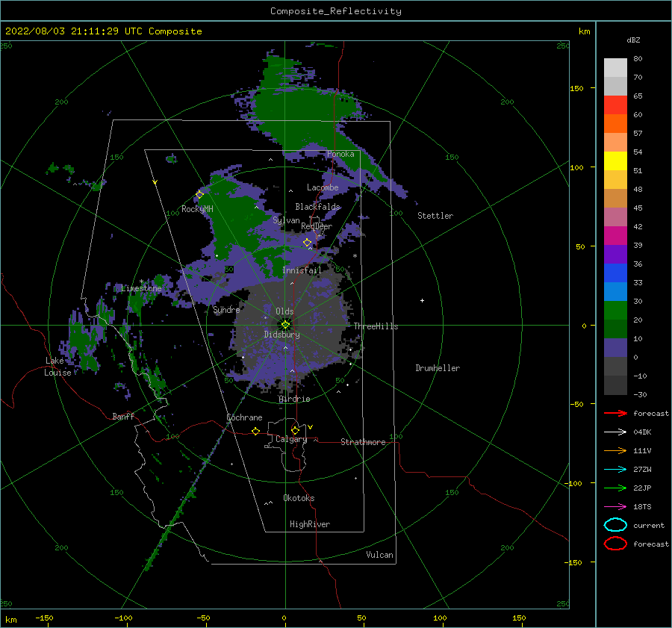The image size is (672, 628).
Task: Pick the cyan 27ZW arrow icon
Action: point(615,470)
